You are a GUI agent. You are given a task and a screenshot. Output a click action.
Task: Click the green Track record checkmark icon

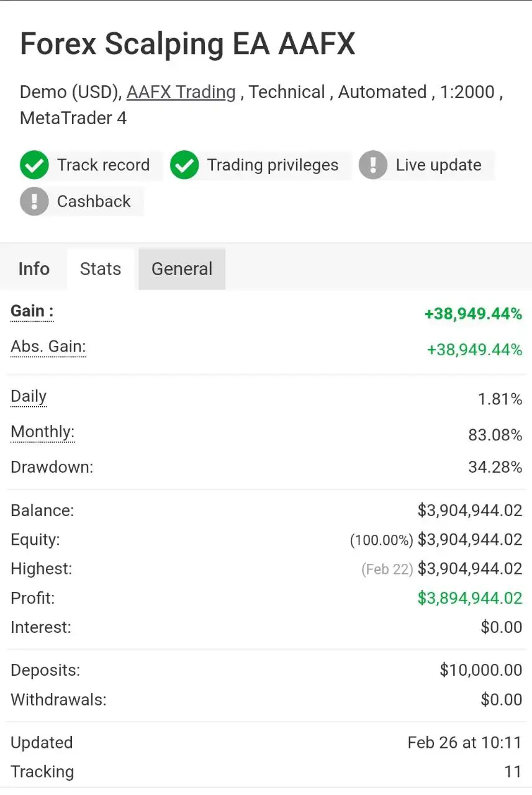click(x=34, y=165)
